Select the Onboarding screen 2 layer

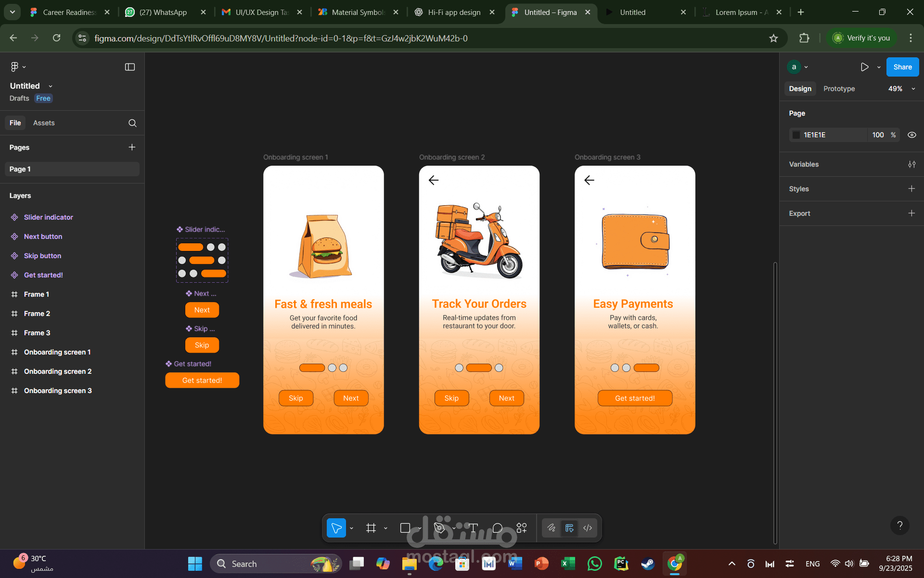tap(58, 371)
